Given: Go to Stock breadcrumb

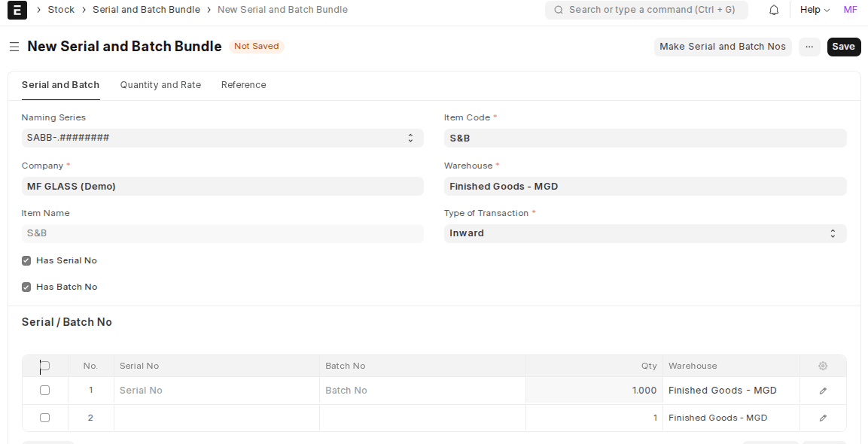Looking at the screenshot, I should [61, 10].
